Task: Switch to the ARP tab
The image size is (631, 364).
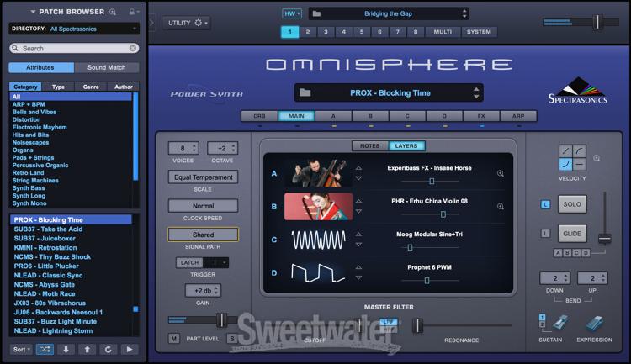Action: click(x=518, y=116)
